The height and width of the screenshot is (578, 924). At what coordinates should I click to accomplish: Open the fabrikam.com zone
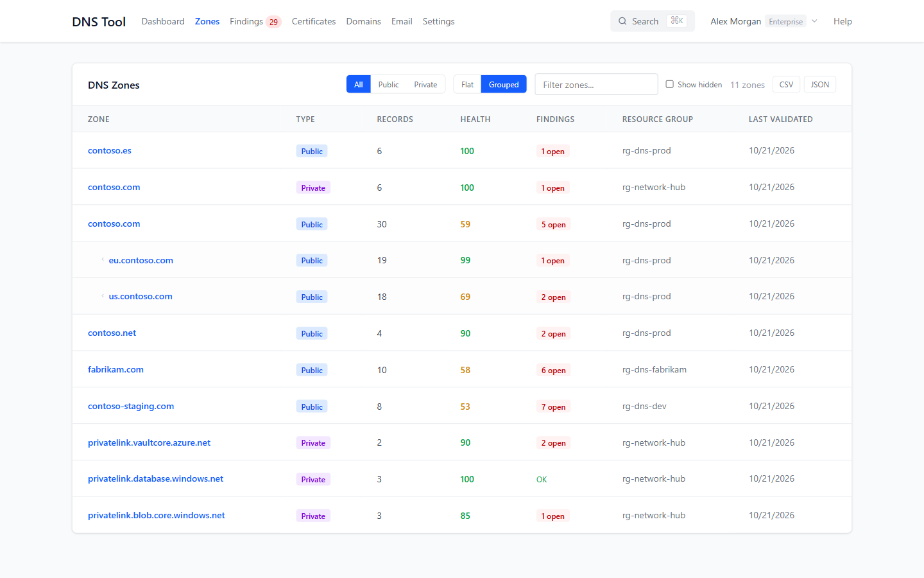(116, 369)
